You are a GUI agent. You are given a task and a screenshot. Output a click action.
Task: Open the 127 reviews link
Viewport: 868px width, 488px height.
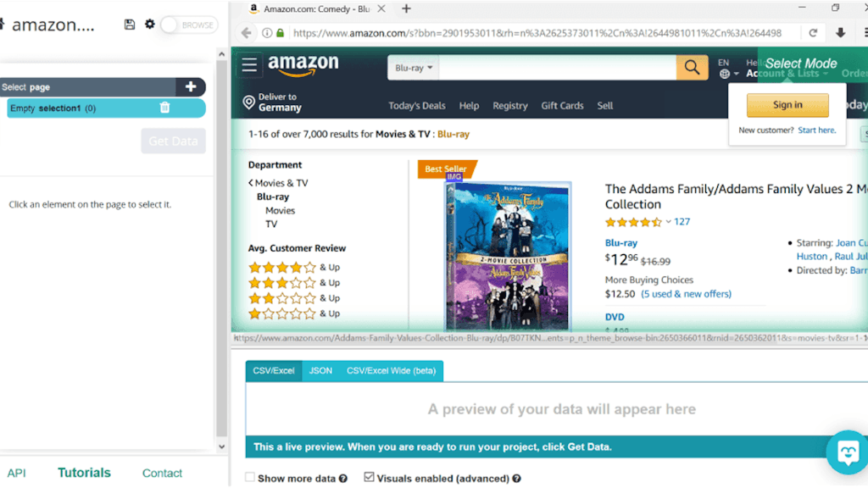[x=682, y=222]
